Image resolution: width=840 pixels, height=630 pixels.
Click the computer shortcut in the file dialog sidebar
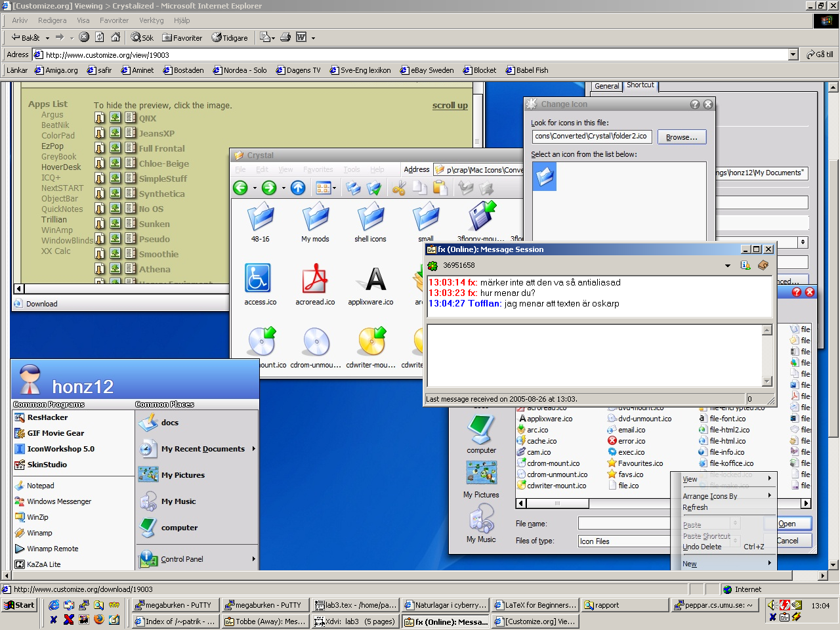coord(482,434)
